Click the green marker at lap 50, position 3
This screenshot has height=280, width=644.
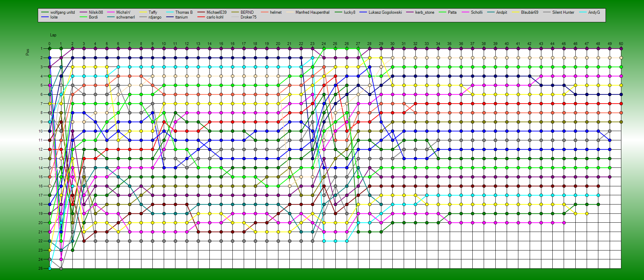(x=621, y=67)
